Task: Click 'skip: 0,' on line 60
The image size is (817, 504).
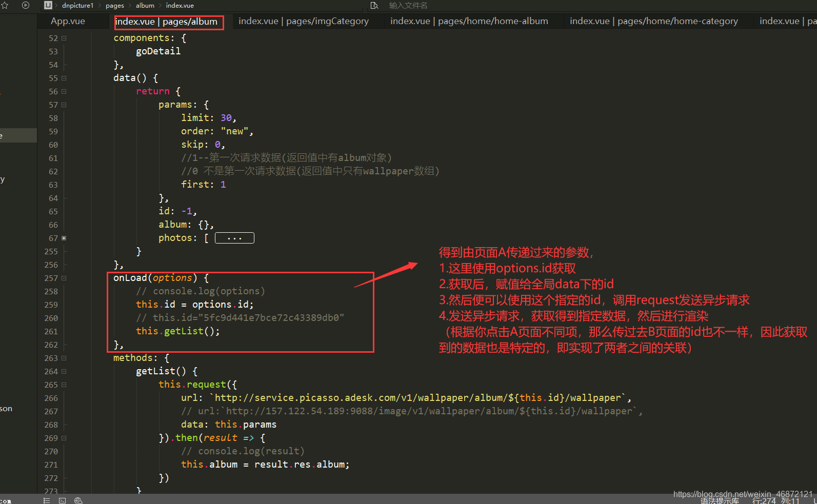Action: [x=203, y=145]
